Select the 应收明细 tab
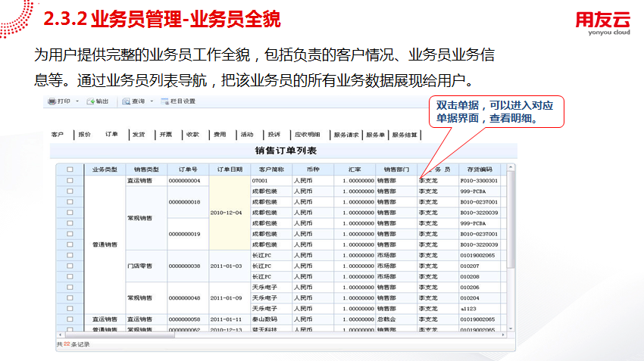Image resolution: width=644 pixels, height=361 pixels. pyautogui.click(x=307, y=135)
